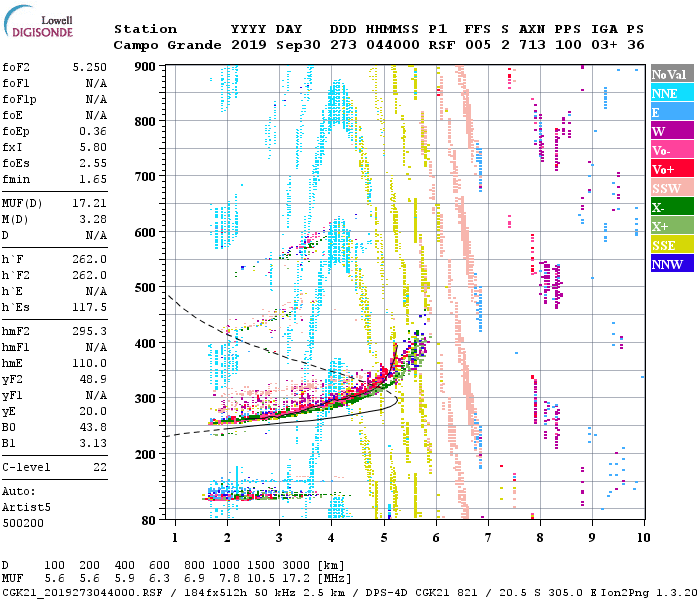Click the RSF program value

tap(442, 45)
